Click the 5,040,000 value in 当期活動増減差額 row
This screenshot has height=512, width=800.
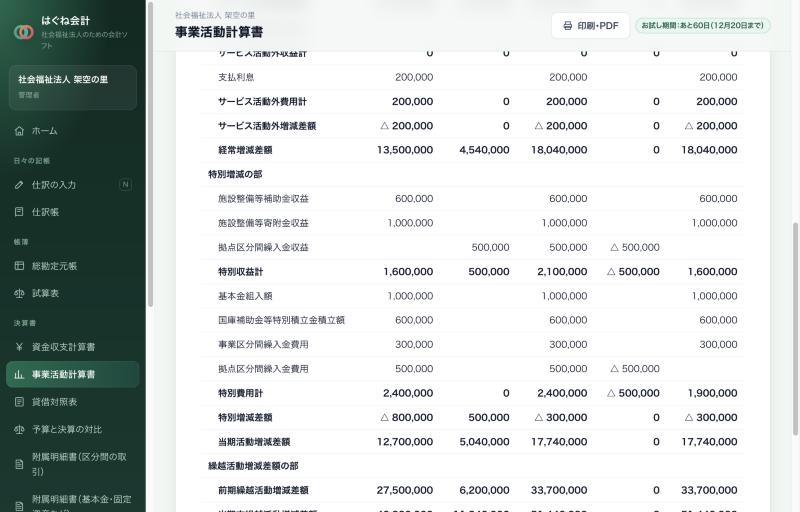pyautogui.click(x=484, y=442)
